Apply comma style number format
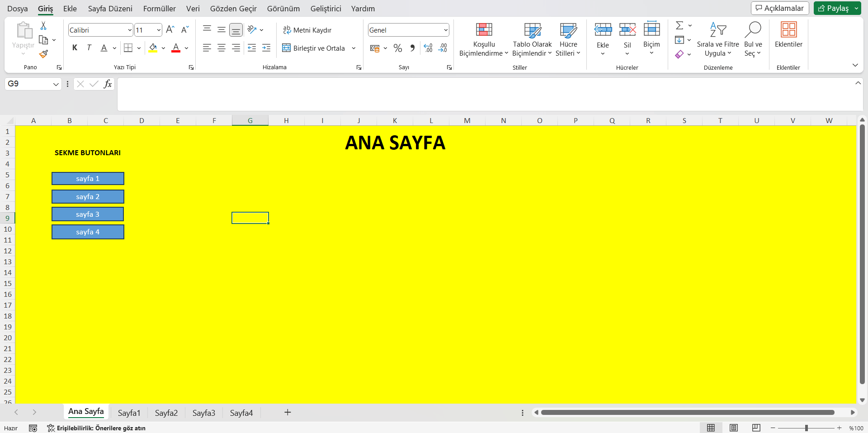This screenshot has width=868, height=433. tap(412, 48)
